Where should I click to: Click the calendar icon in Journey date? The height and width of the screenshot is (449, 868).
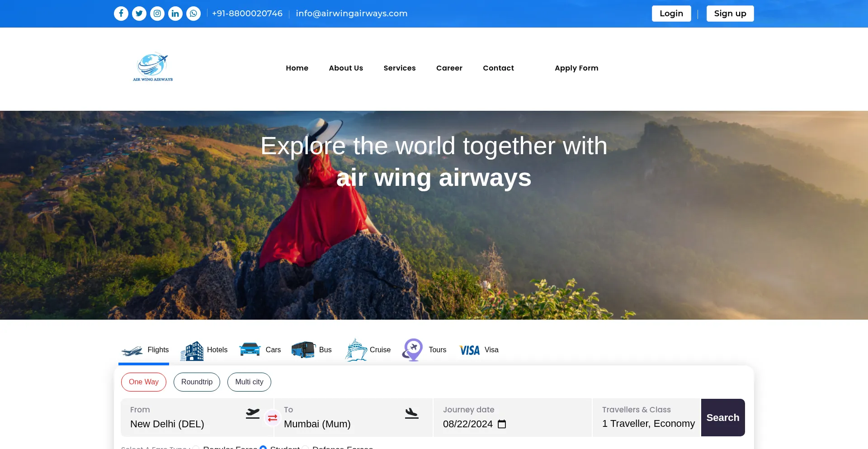pyautogui.click(x=502, y=424)
